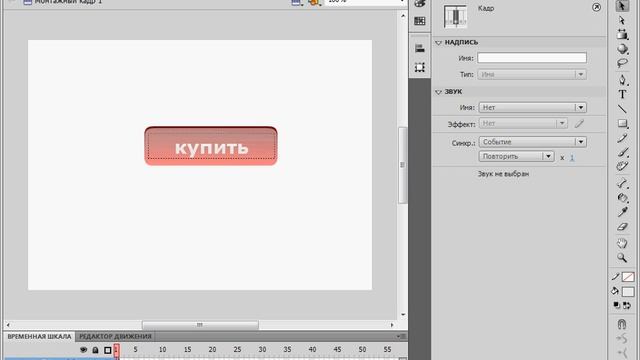The width and height of the screenshot is (640, 360).
Task: Select the Pen tool
Action: (x=622, y=80)
